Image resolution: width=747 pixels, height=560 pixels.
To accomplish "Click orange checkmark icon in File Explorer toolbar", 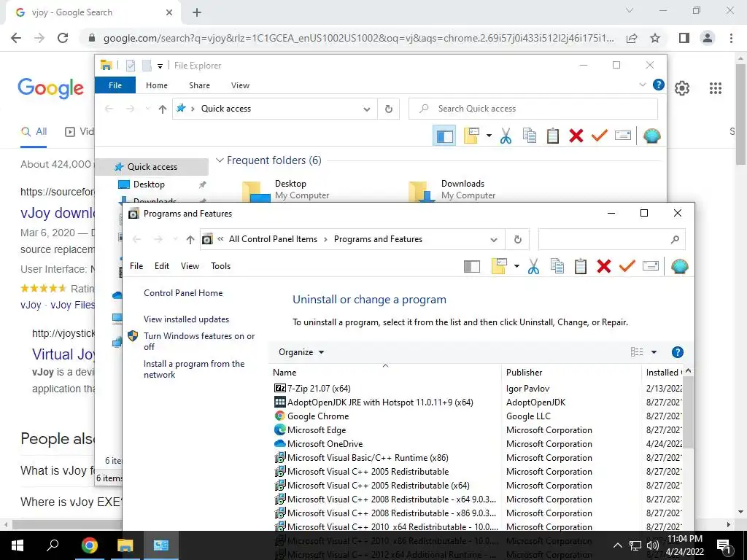I will pyautogui.click(x=600, y=135).
